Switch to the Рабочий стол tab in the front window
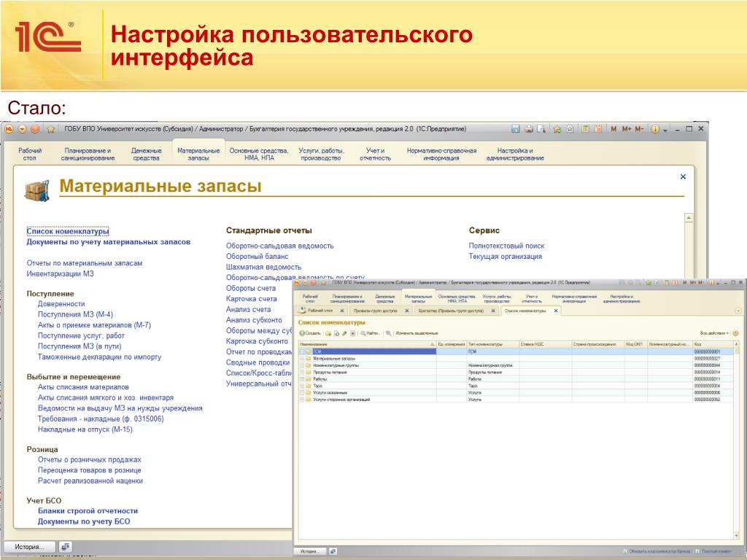747x560 pixels. tap(320, 311)
